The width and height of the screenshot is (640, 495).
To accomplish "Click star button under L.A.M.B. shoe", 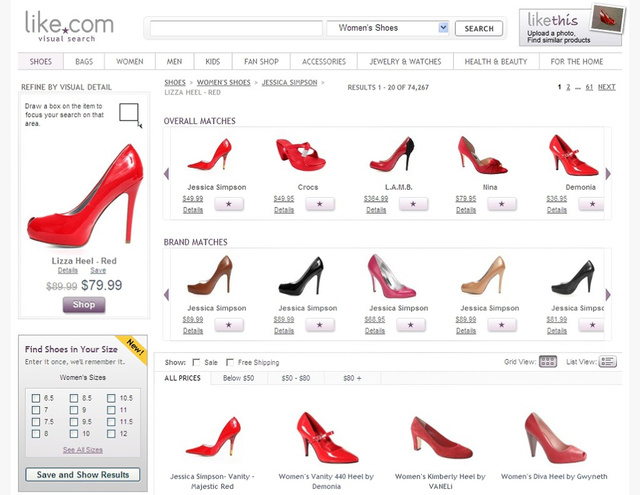I will pos(413,204).
